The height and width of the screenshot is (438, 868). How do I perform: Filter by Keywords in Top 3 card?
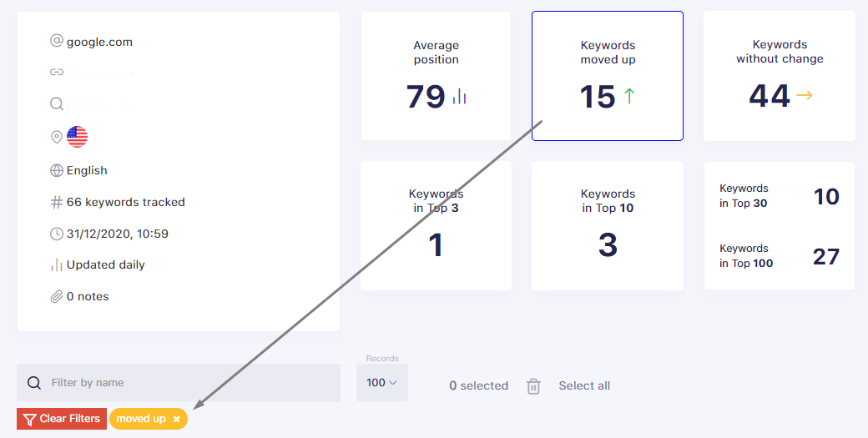click(436, 225)
